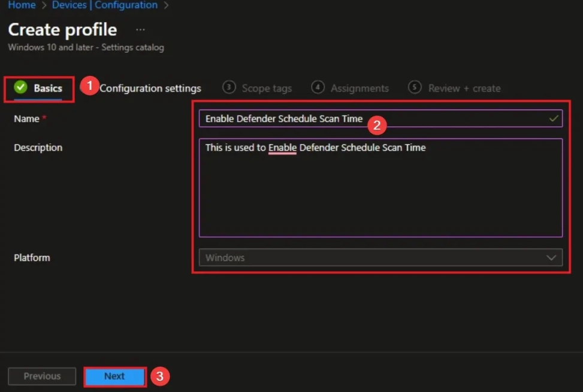The width and height of the screenshot is (583, 392).
Task: Switch to Assignments tab
Action: click(x=360, y=89)
